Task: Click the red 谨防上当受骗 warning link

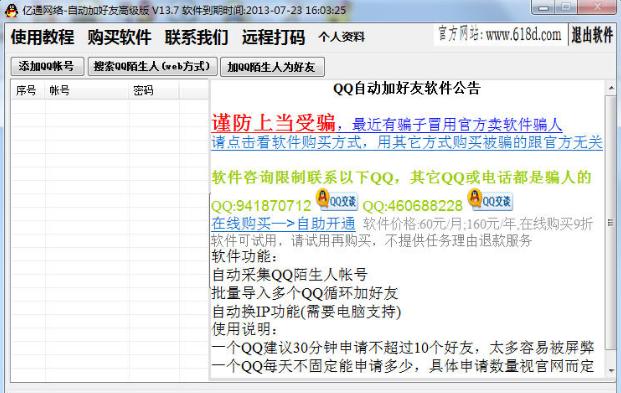Action: (x=274, y=123)
